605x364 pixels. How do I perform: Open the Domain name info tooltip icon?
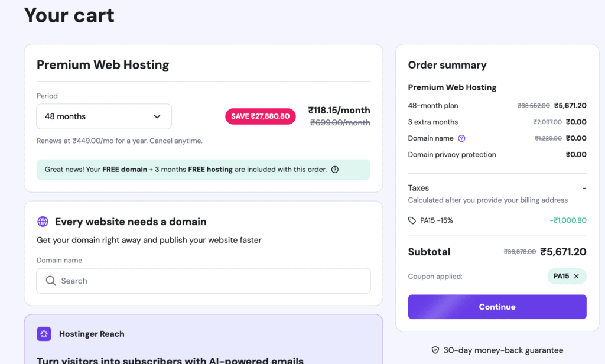pyautogui.click(x=462, y=138)
